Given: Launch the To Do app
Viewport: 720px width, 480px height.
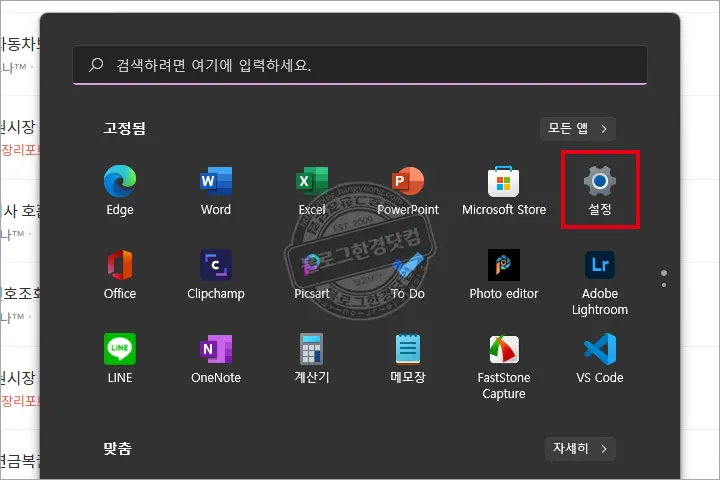Looking at the screenshot, I should [x=408, y=274].
